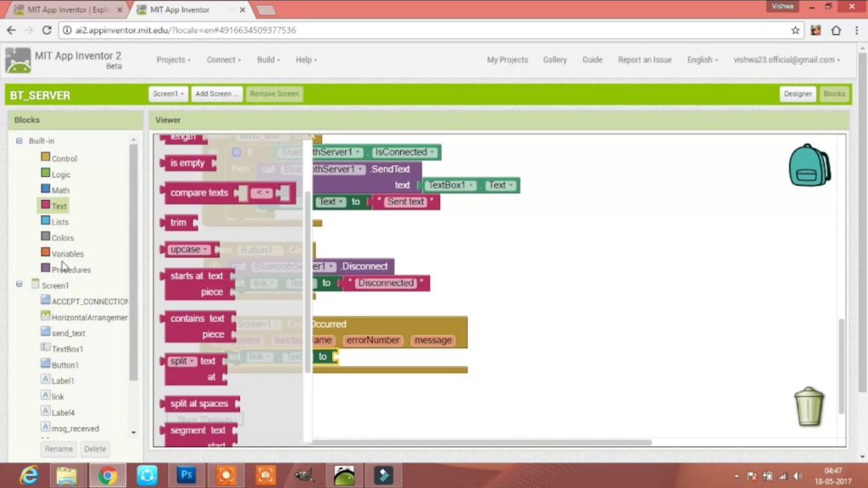This screenshot has height=488, width=868.
Task: Open English language dropdown
Action: click(x=703, y=60)
